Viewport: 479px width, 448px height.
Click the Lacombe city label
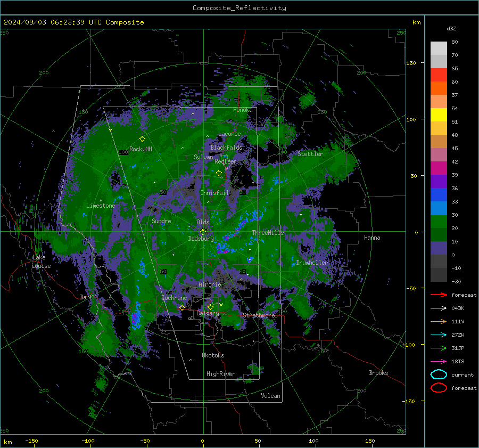pos(229,134)
